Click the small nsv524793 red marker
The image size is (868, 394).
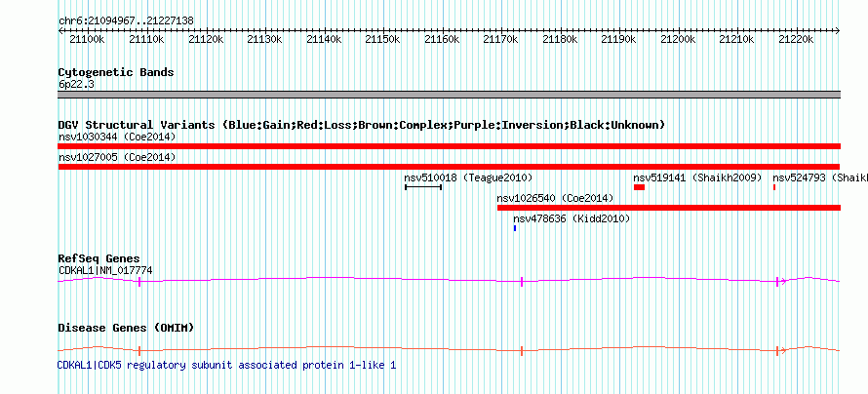click(774, 187)
